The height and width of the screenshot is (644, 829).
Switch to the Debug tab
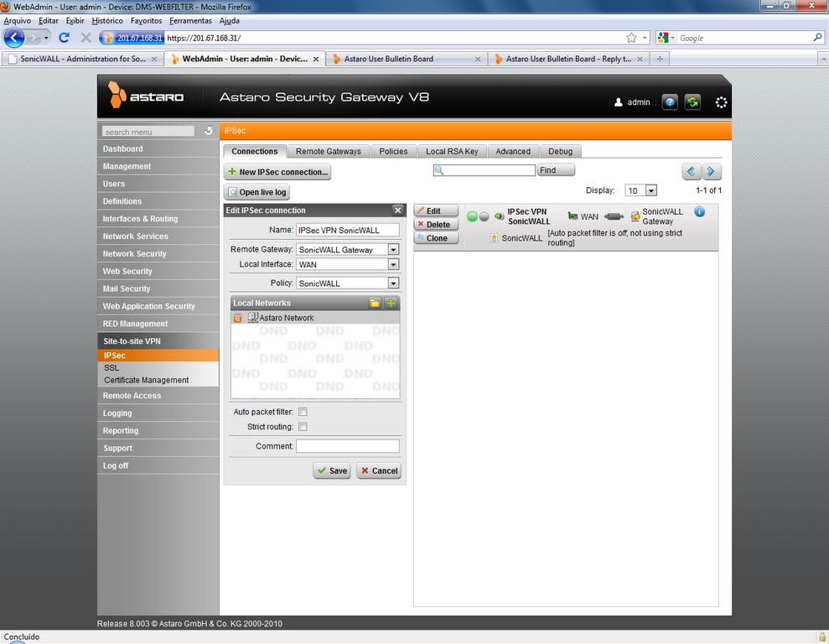(x=561, y=151)
